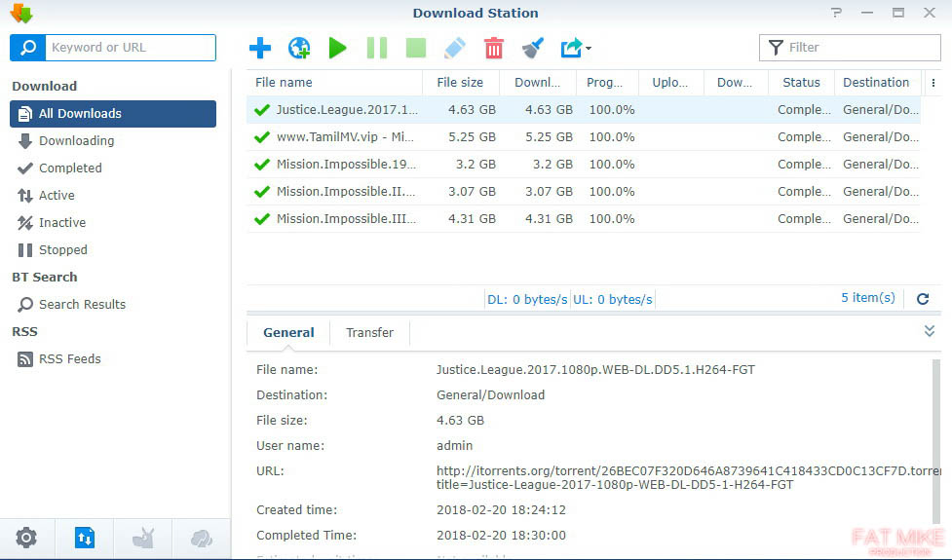Click the broom clear completed icon
Image resolution: width=952 pixels, height=560 pixels.
[532, 48]
